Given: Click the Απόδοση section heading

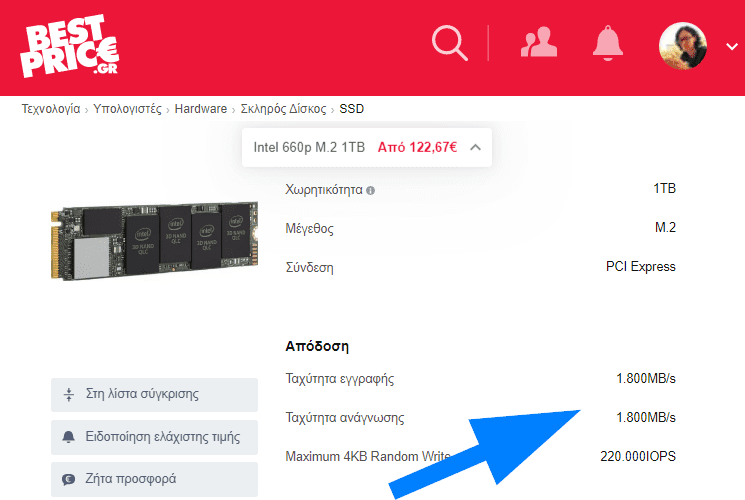Looking at the screenshot, I should coord(317,346).
